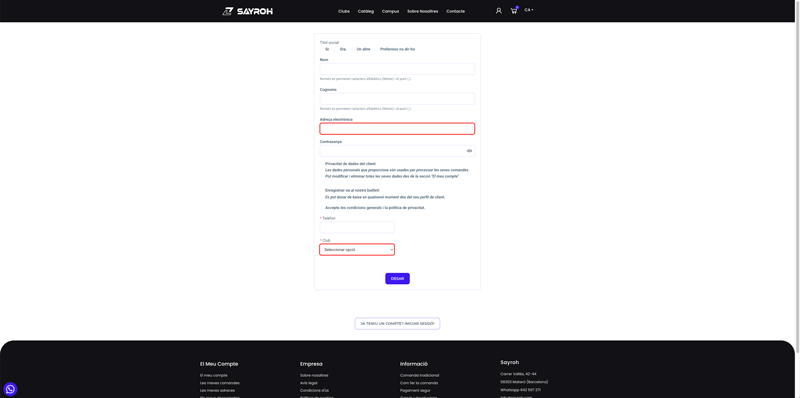The image size is (800, 398).
Task: Check Privacitat de dades del client box
Action: (322, 164)
